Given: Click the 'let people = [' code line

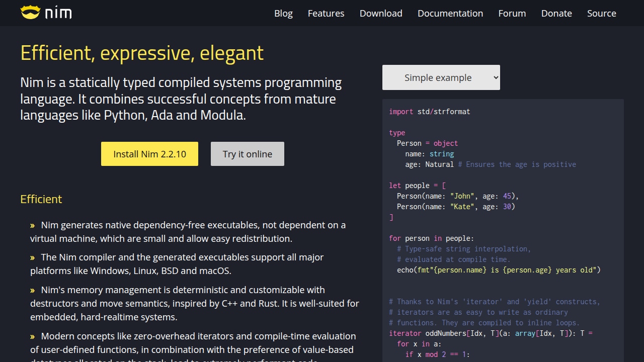Looking at the screenshot, I should pos(418,186).
